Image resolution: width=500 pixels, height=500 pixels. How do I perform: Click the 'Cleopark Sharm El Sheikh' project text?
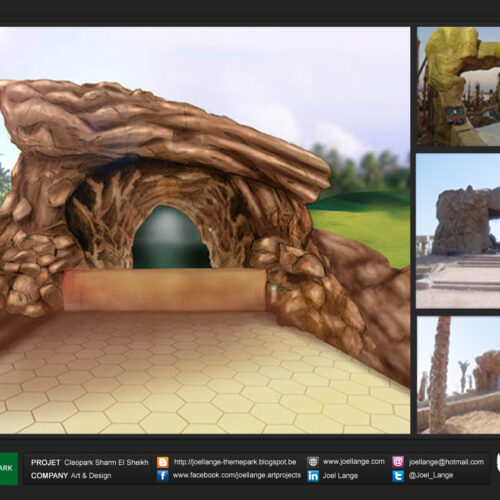pyautogui.click(x=106, y=463)
